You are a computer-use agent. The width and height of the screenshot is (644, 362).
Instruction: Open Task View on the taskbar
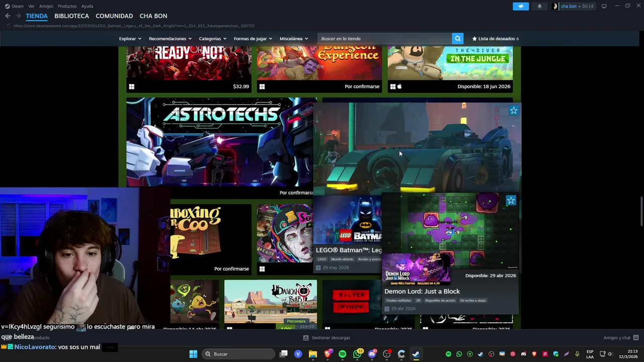point(283,354)
